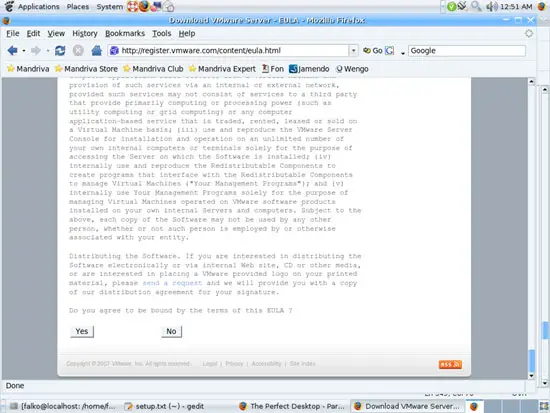550x413 pixels.
Task: Click the blue page scrollbar thumb
Action: 531,361
